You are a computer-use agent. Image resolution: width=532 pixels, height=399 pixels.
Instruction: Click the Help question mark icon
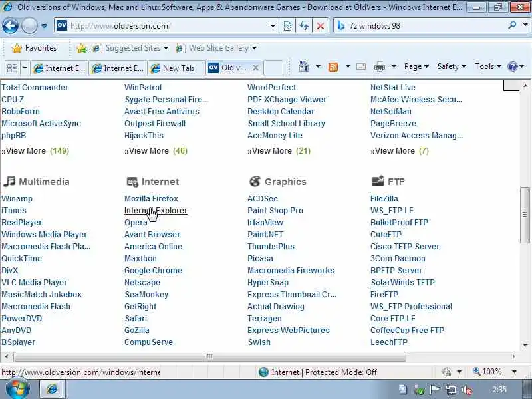512,66
